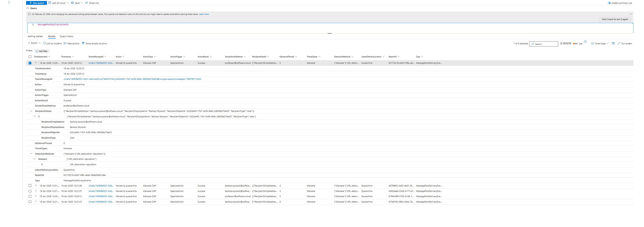Open the Learn more link
The height and width of the screenshot is (227, 644).
204,14
